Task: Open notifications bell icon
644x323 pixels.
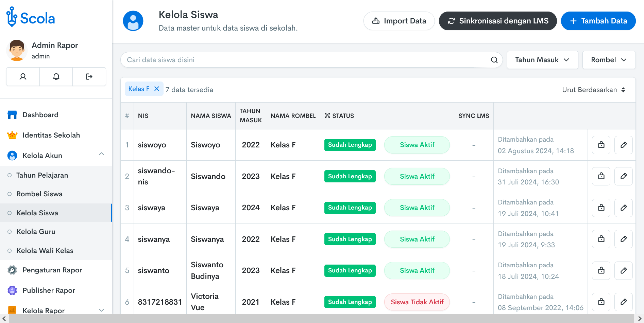Action: pyautogui.click(x=56, y=77)
